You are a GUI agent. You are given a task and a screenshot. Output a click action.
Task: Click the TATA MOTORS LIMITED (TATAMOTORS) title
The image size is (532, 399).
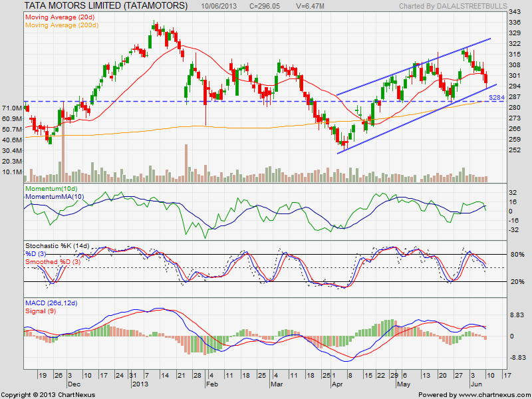point(106,5)
